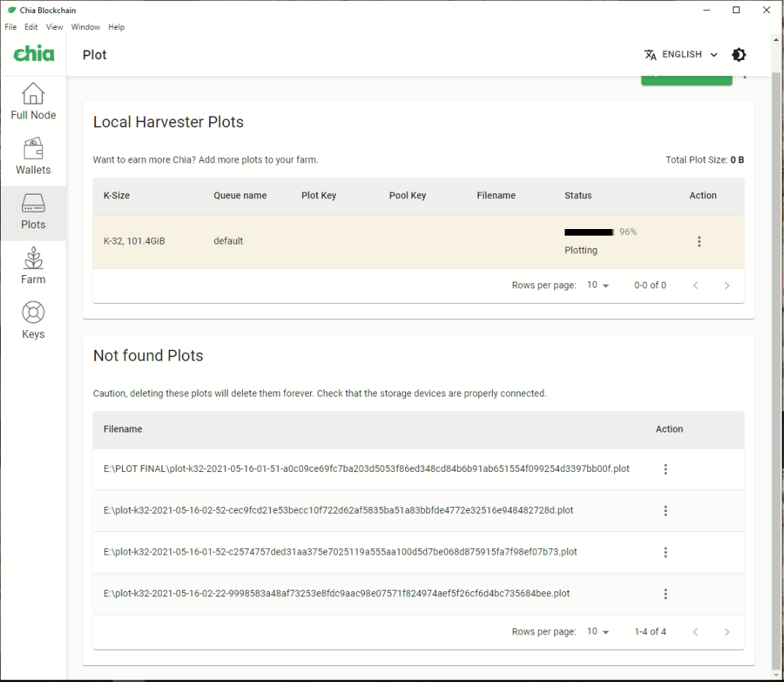
Task: Open actions for plot ending in f07b73
Action: [x=666, y=552]
